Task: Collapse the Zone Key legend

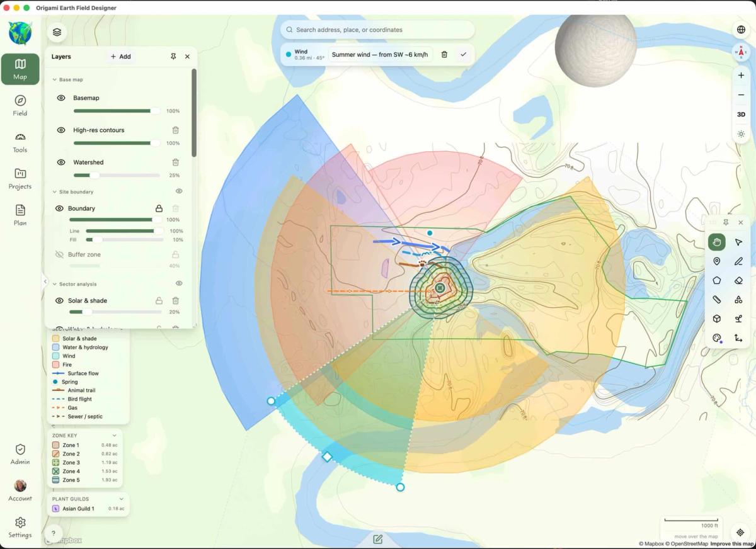Action: click(114, 436)
